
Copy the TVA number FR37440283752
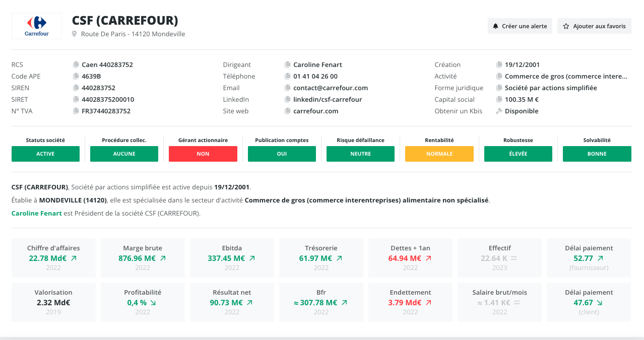pos(76,111)
